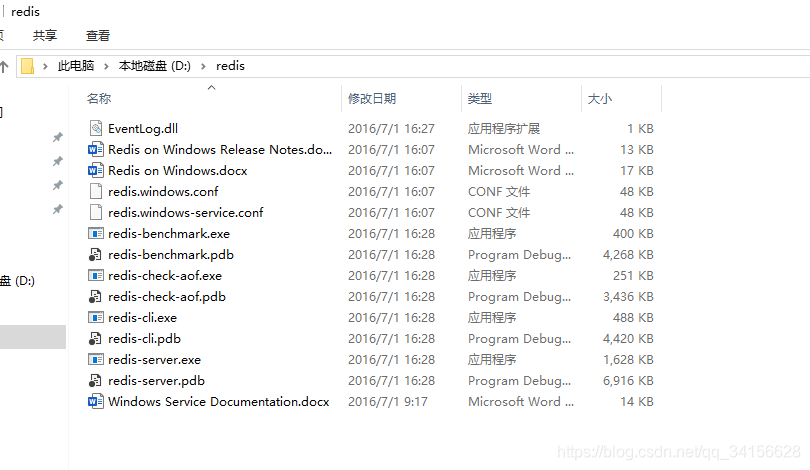The image size is (810, 470).
Task: Click the application icon of redis-server.exe
Action: pos(96,359)
